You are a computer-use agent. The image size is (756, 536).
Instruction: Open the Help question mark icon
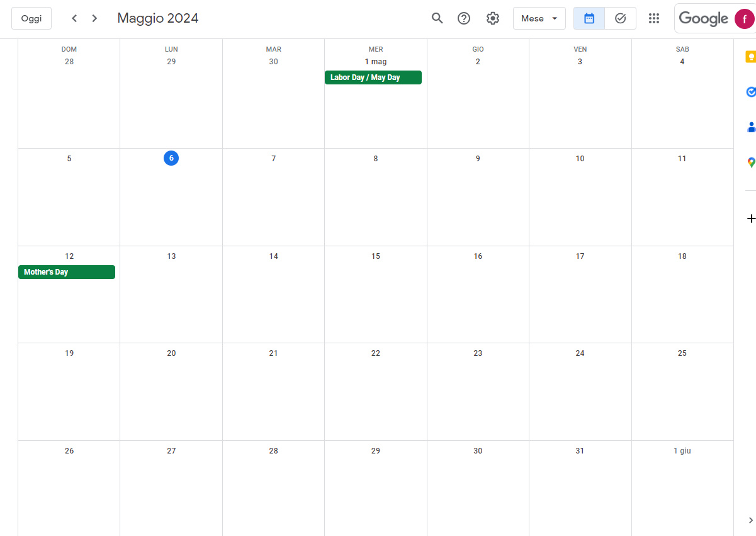(x=464, y=18)
